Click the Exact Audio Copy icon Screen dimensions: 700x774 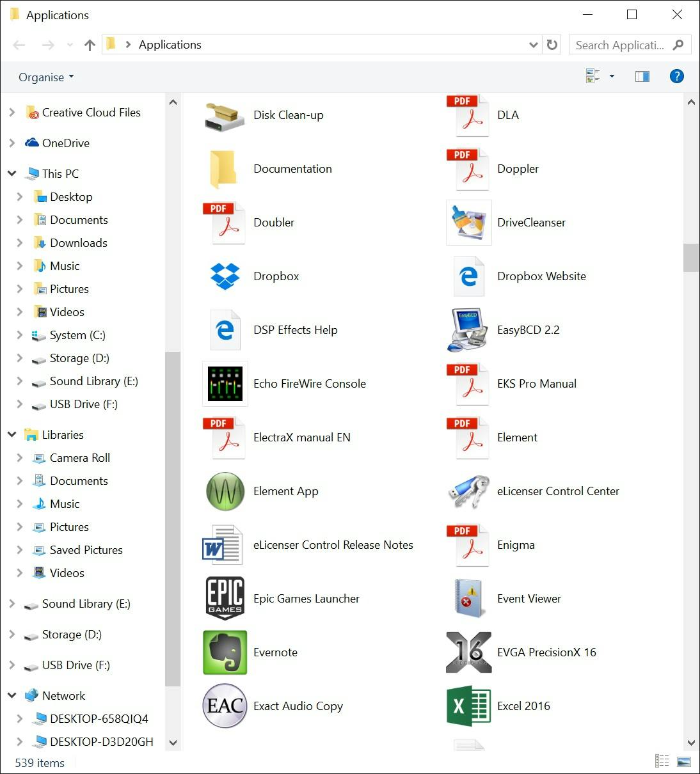click(x=225, y=706)
